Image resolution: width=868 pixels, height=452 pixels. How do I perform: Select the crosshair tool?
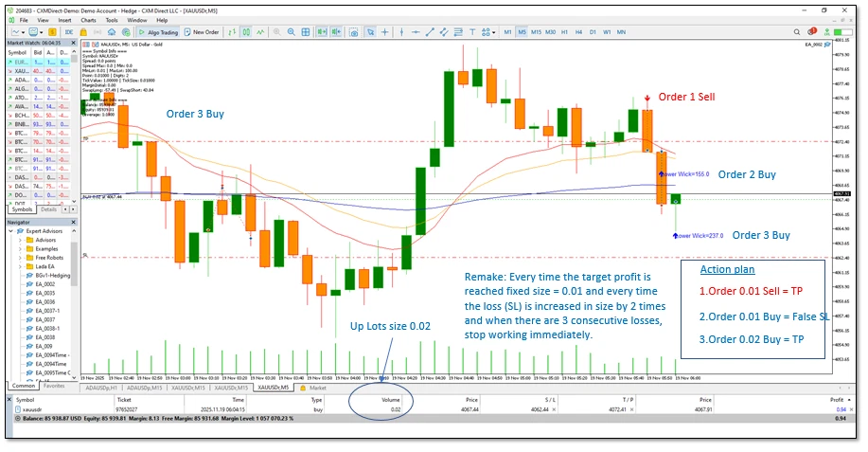point(384,32)
